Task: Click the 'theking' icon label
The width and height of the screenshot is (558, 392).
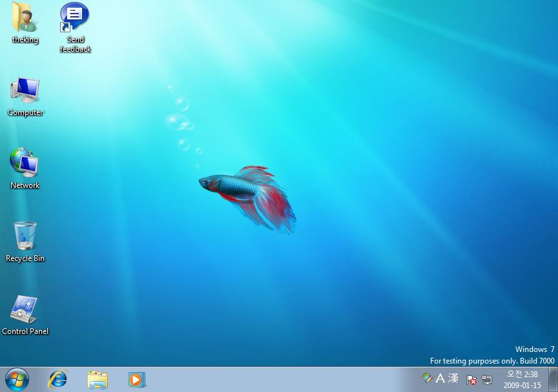Action: click(x=25, y=39)
